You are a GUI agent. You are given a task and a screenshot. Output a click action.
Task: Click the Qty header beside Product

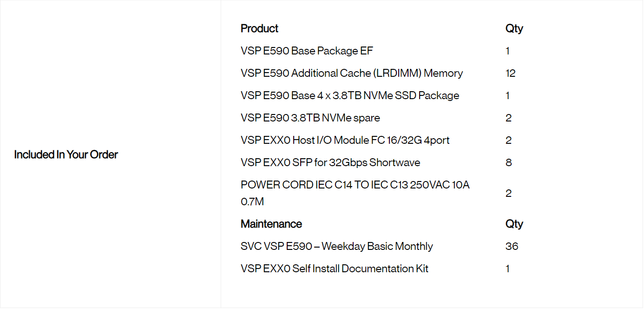pos(514,28)
